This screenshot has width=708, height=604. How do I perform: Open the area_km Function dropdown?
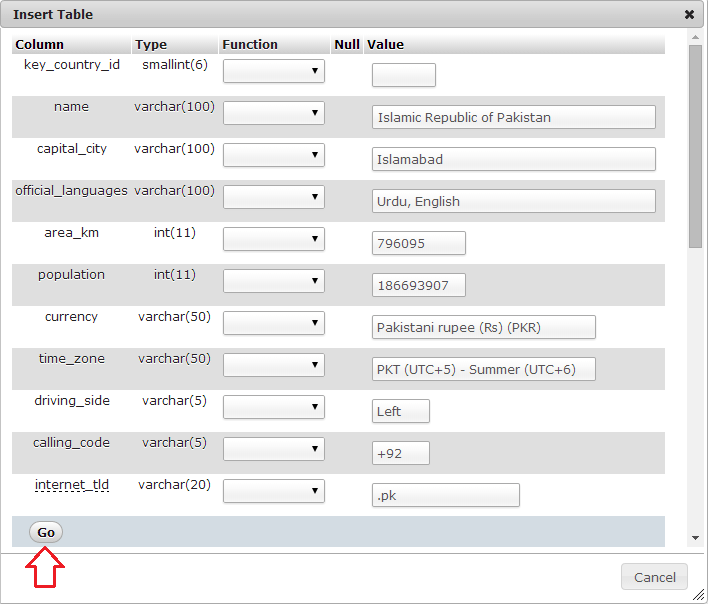tap(273, 239)
